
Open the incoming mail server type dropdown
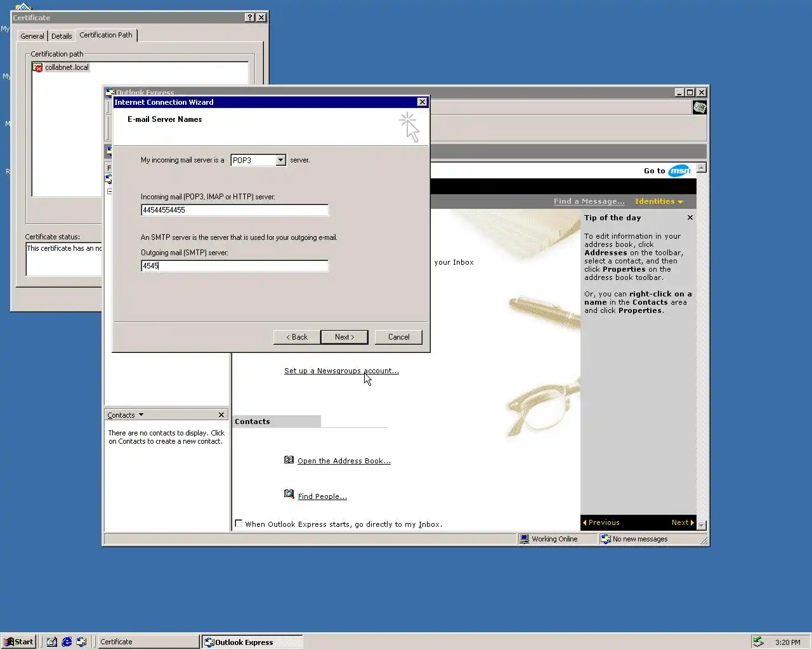[x=280, y=160]
